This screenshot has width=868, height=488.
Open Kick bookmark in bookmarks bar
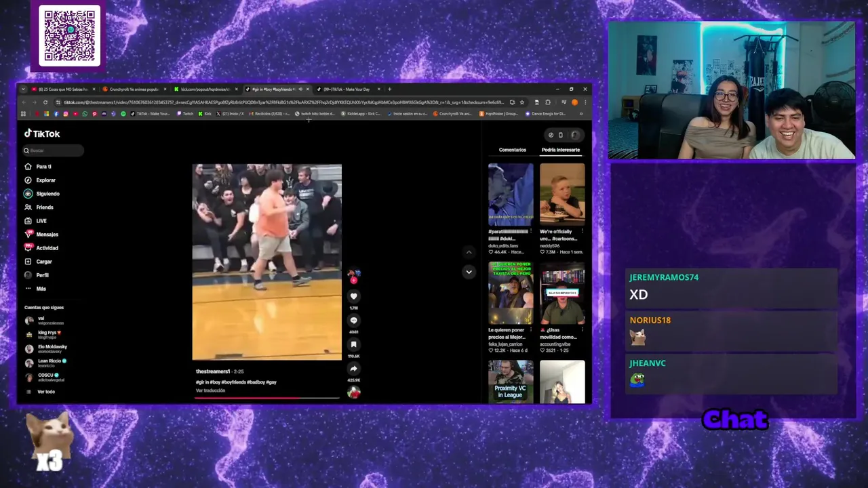pos(205,114)
